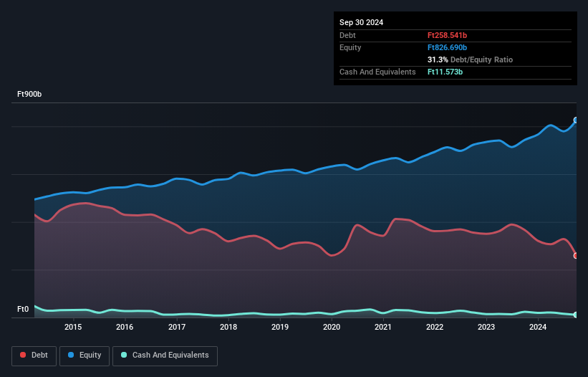Click the Ft0 y-axis label
The height and width of the screenshot is (377, 588).
point(23,309)
